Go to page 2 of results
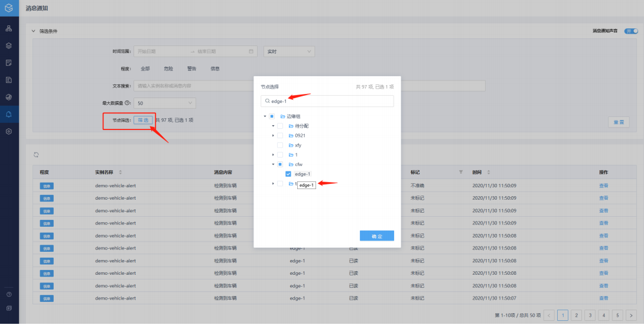The image size is (644, 325). point(577,315)
